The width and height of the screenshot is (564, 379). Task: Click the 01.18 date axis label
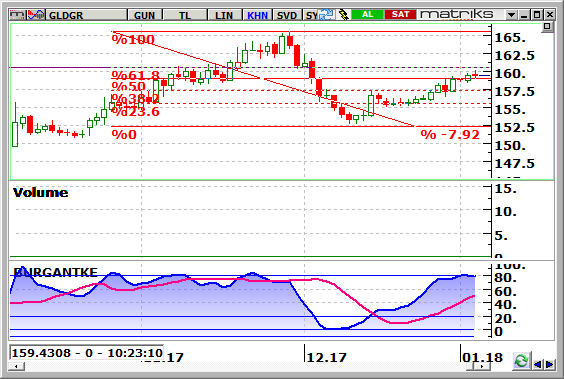[x=482, y=357]
